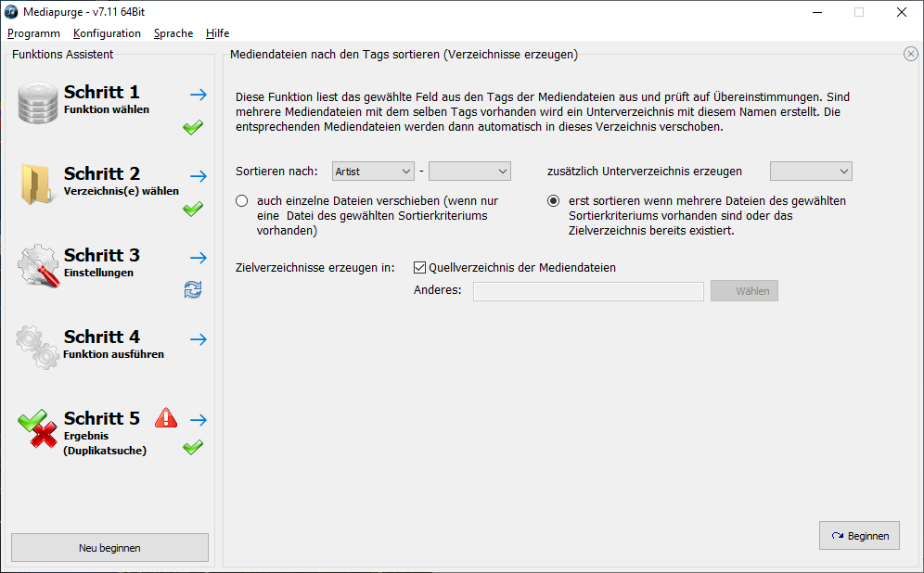This screenshot has width=924, height=573.
Task: Select 'auch einzelne Dateien verschieben' radio option
Action: [242, 201]
